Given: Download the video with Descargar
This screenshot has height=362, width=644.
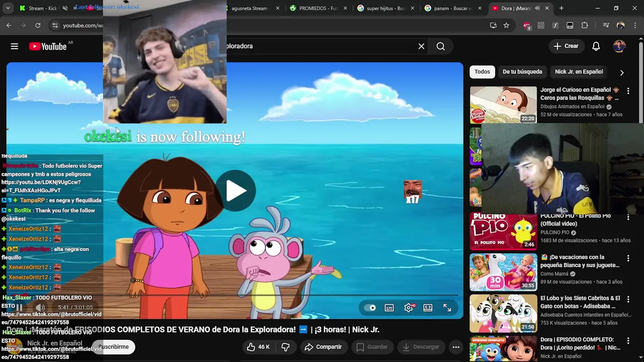Looking at the screenshot, I should 421,347.
